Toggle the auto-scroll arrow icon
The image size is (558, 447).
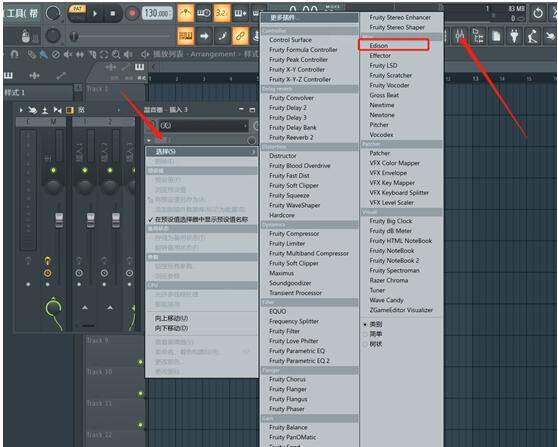tap(204, 36)
